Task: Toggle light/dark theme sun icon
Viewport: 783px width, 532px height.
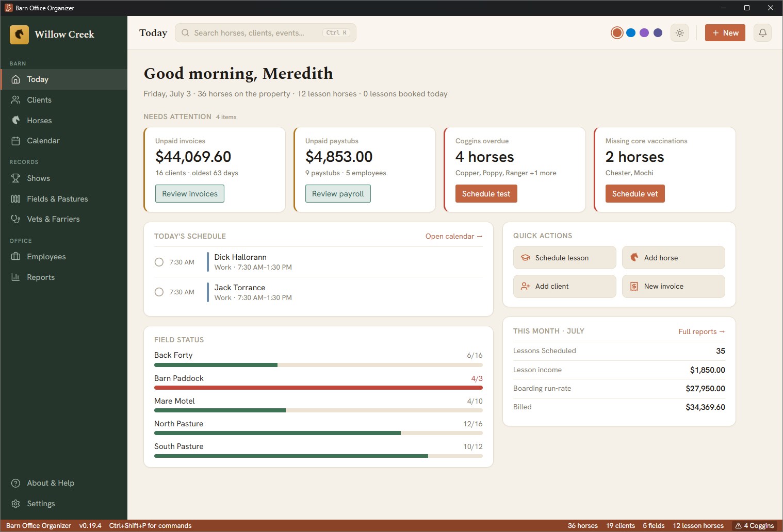Action: [x=680, y=33]
